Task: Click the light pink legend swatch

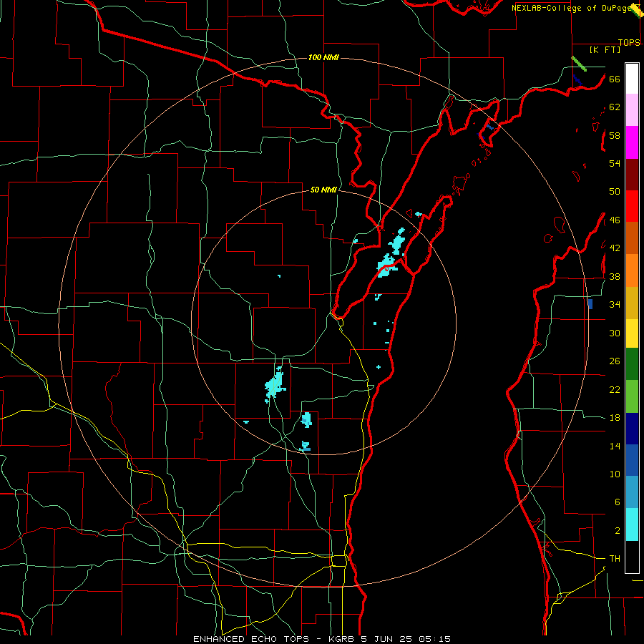Action: click(x=632, y=110)
